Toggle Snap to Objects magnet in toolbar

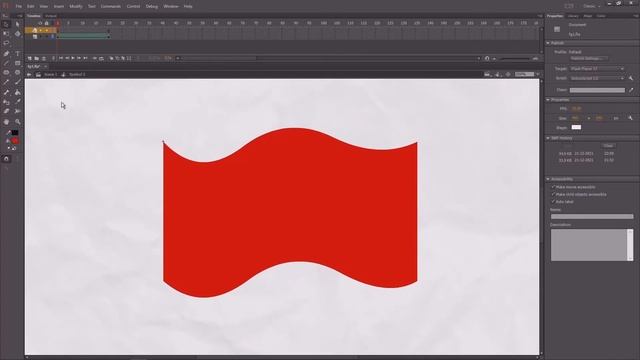pyautogui.click(x=6, y=159)
